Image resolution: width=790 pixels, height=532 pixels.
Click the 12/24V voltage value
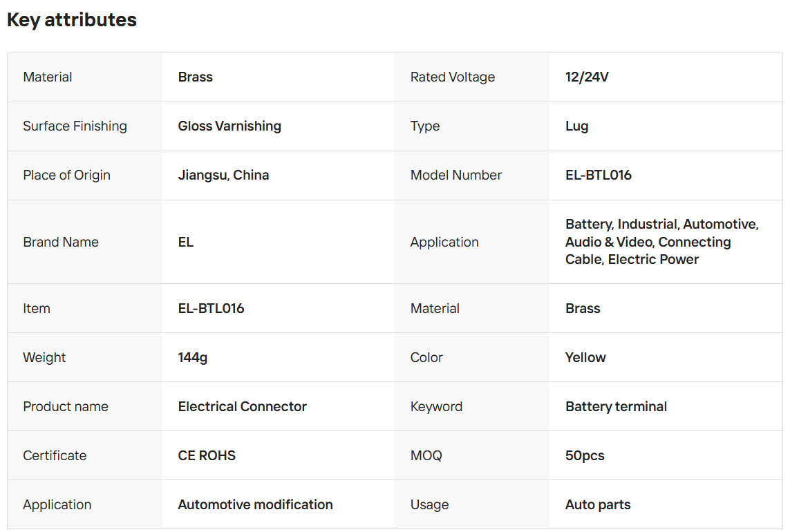pos(587,77)
